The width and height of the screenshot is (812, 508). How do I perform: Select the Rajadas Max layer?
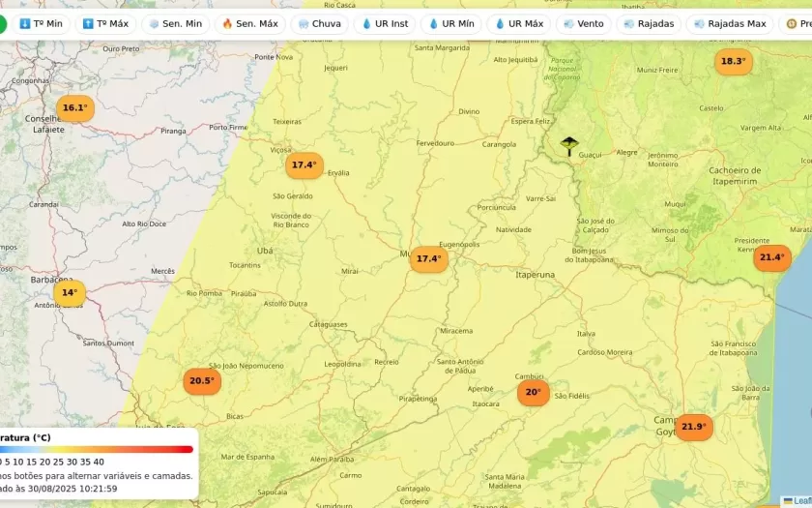pyautogui.click(x=730, y=23)
